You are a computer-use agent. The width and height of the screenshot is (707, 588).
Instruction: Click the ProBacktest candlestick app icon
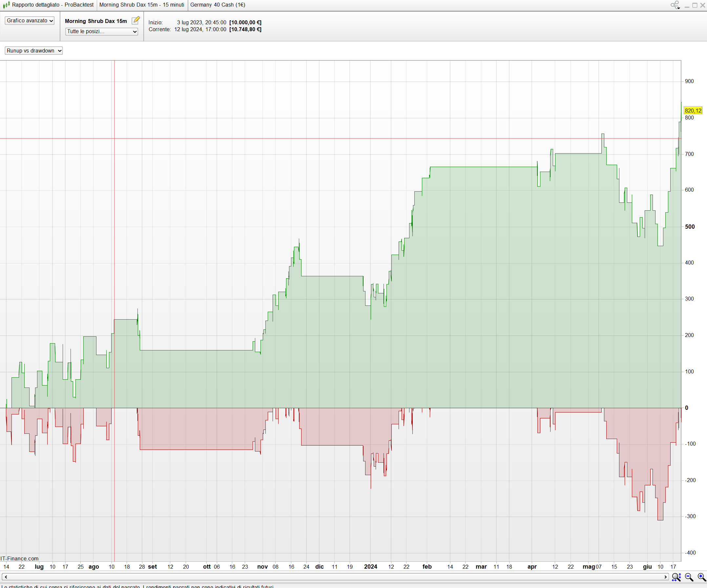(x=6, y=5)
